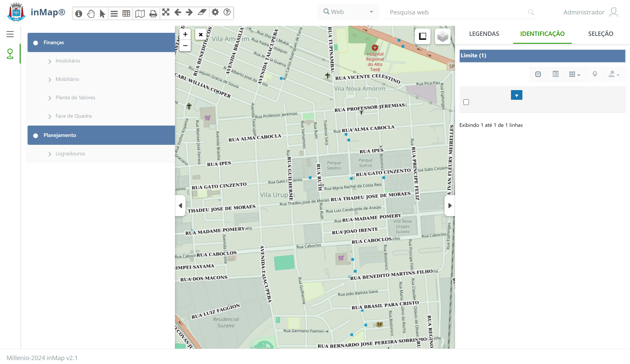Viewport: 630px width, 364px height.
Task: Click the locate pin icon in results
Action: [x=595, y=74]
